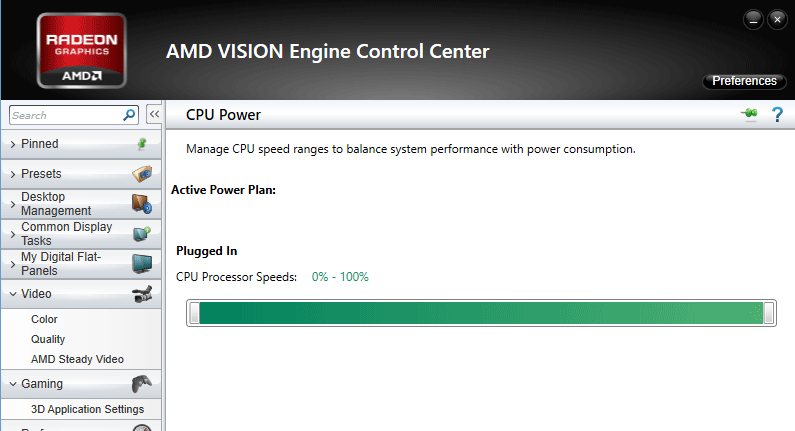Click the Desktop Management monitor icon
This screenshot has width=795, height=431.
click(142, 204)
